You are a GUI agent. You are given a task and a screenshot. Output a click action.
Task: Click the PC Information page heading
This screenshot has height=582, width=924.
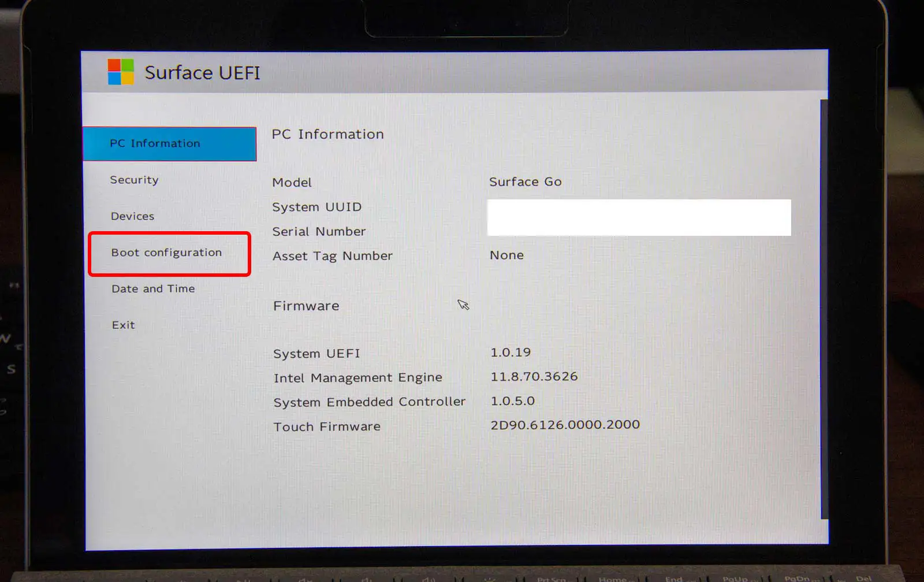327,134
